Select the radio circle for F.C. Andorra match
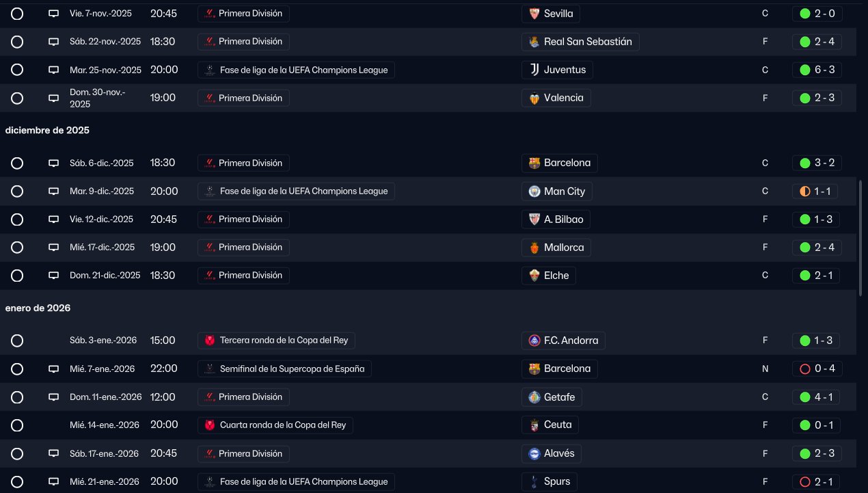This screenshot has width=868, height=493. (x=17, y=341)
